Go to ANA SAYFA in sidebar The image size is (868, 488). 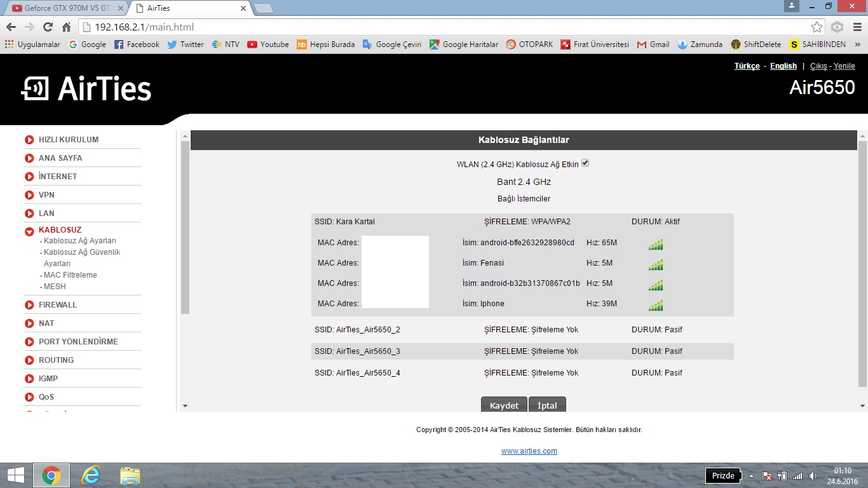(60, 158)
